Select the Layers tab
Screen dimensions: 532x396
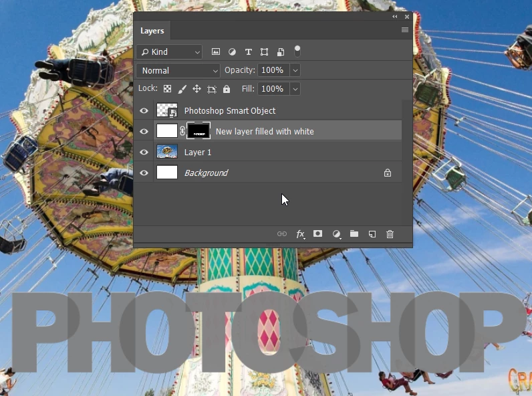coord(152,31)
